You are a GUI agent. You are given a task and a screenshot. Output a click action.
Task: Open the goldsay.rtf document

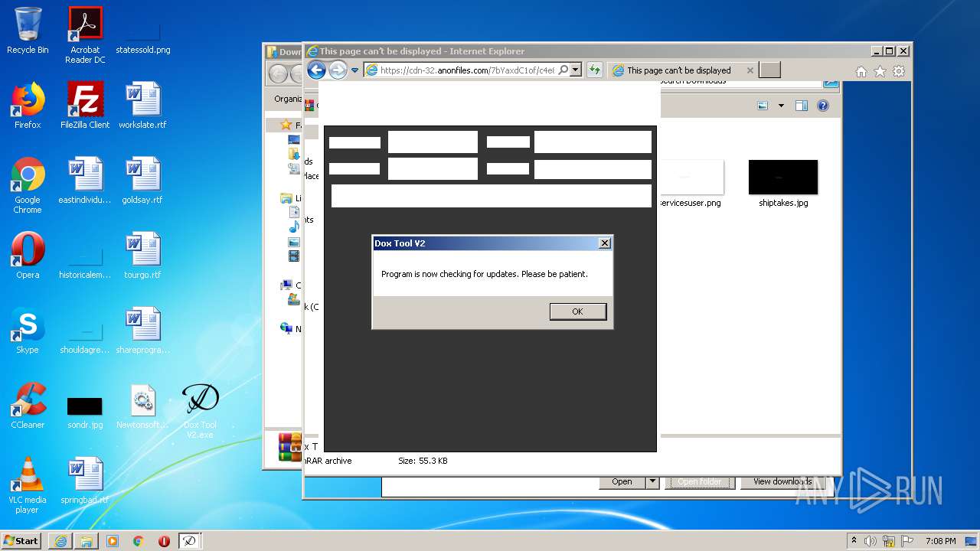[142, 181]
